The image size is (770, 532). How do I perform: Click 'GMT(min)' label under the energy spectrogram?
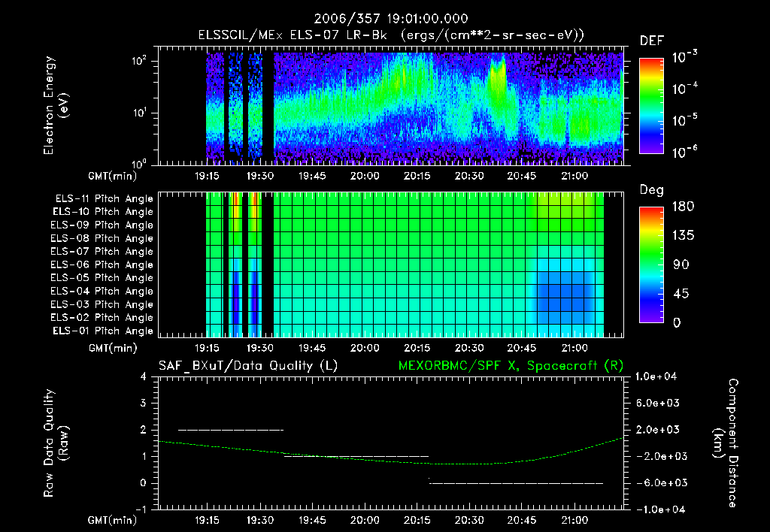pos(113,176)
